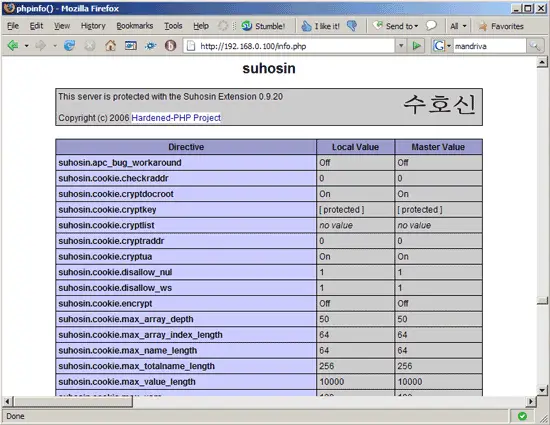Viewport: 550px width, 425px height.
Task: Open the Google search engine selector
Action: coord(442,46)
